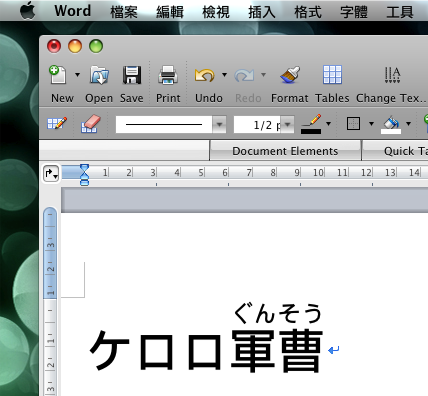Print the document
Image resolution: width=428 pixels, height=396 pixels.
click(168, 75)
